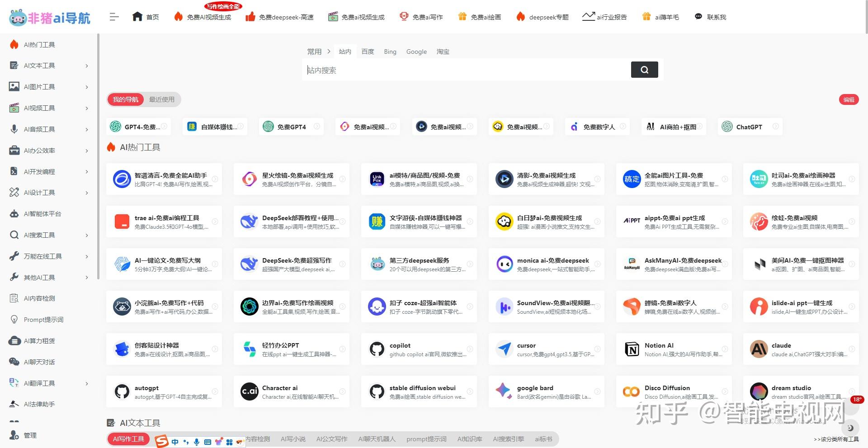868x448 pixels.
Task: Expand AI办公效率 sidebar submenu arrow
Action: (87, 151)
